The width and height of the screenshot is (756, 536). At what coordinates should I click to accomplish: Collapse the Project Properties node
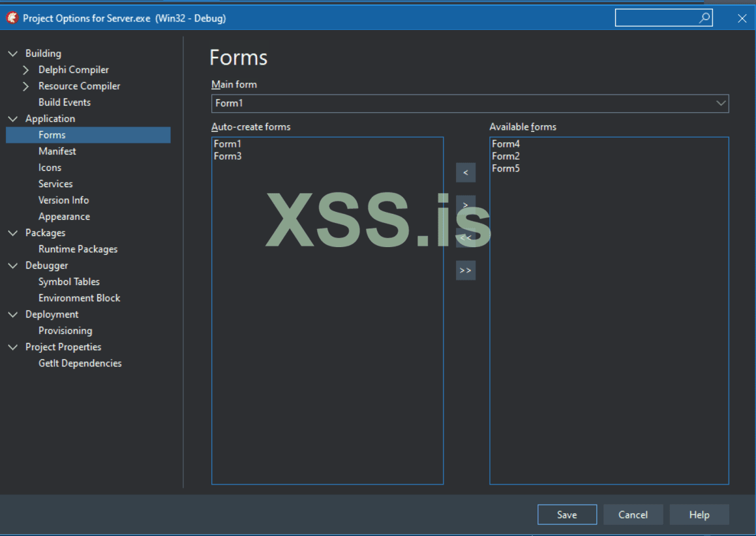point(13,347)
